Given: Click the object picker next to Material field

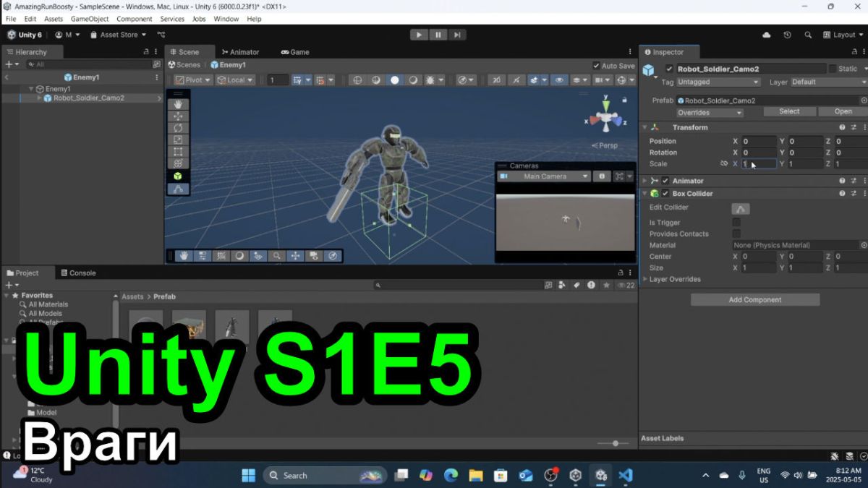Looking at the screenshot, I should pyautogui.click(x=864, y=245).
